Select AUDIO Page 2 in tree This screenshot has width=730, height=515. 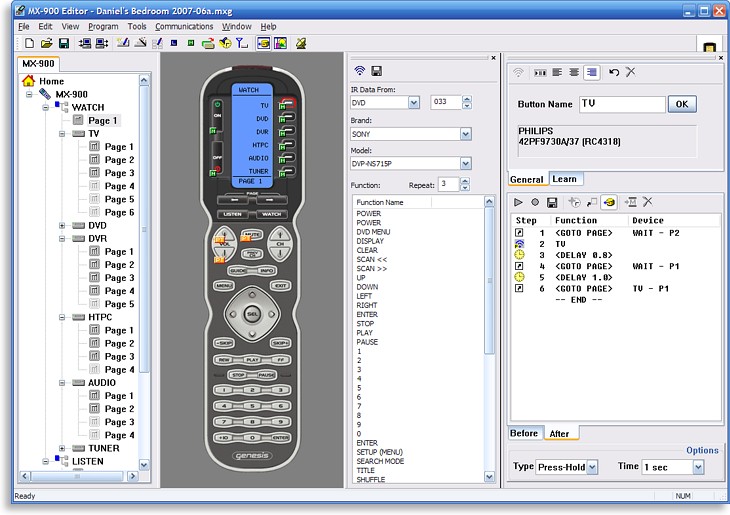[119, 409]
